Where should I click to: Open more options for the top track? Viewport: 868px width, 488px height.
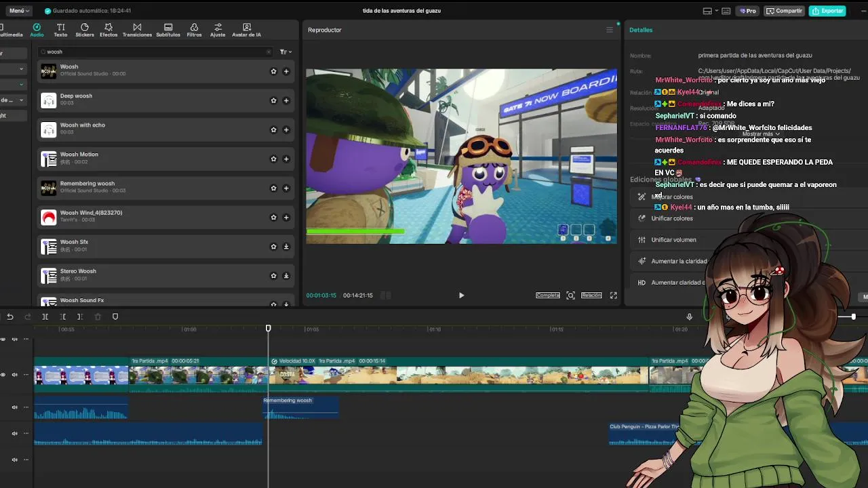(x=26, y=340)
